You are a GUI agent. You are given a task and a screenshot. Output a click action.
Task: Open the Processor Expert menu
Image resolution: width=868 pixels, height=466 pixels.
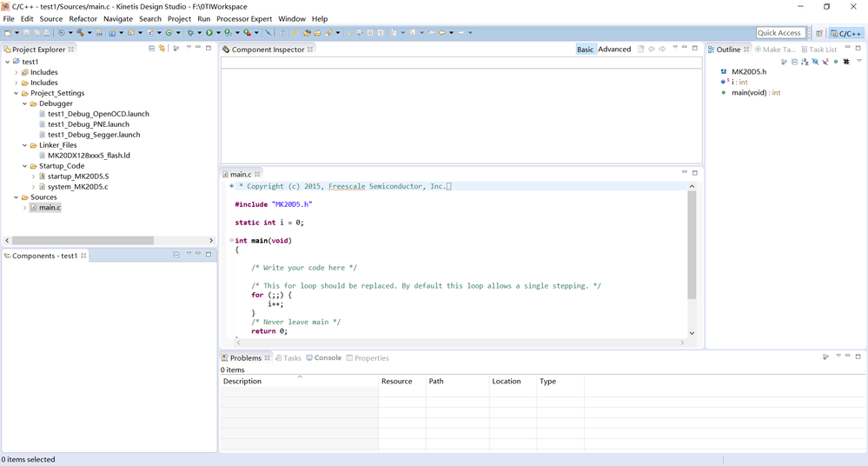[x=244, y=19]
